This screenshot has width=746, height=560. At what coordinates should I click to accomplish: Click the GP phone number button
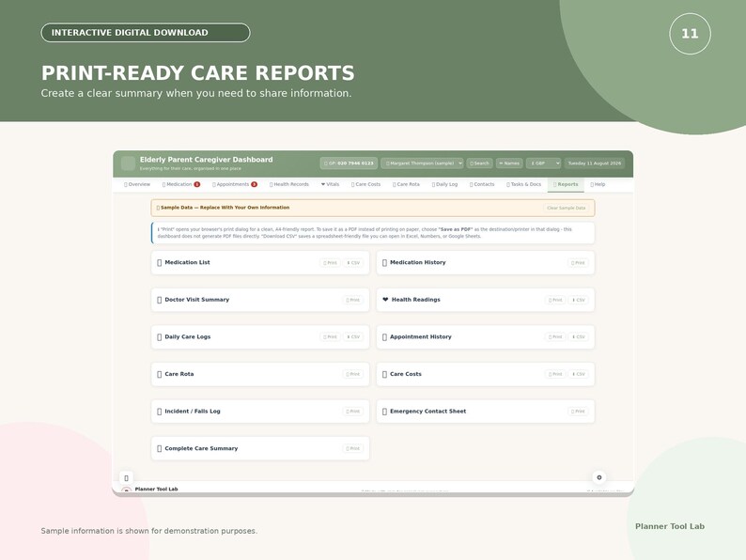349,163
